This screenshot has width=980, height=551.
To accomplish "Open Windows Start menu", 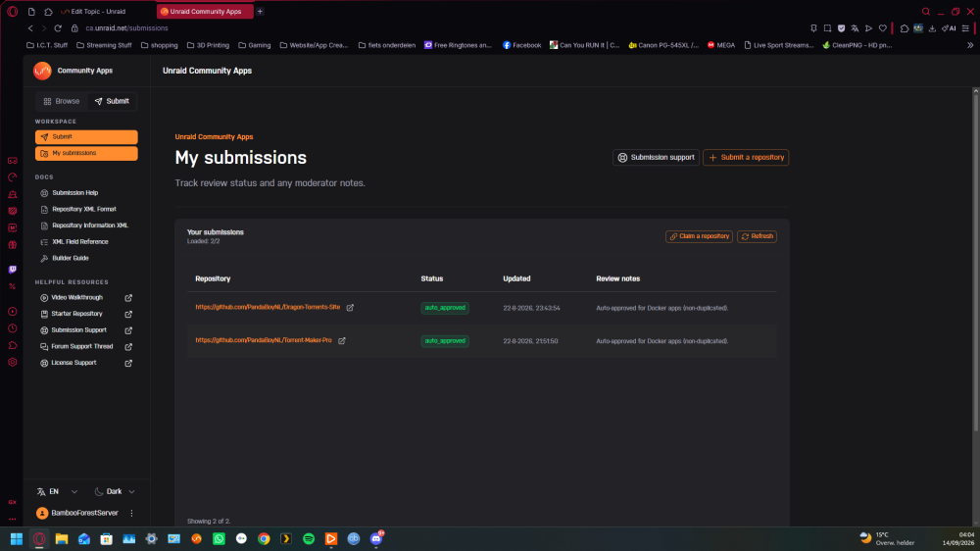I will (17, 538).
